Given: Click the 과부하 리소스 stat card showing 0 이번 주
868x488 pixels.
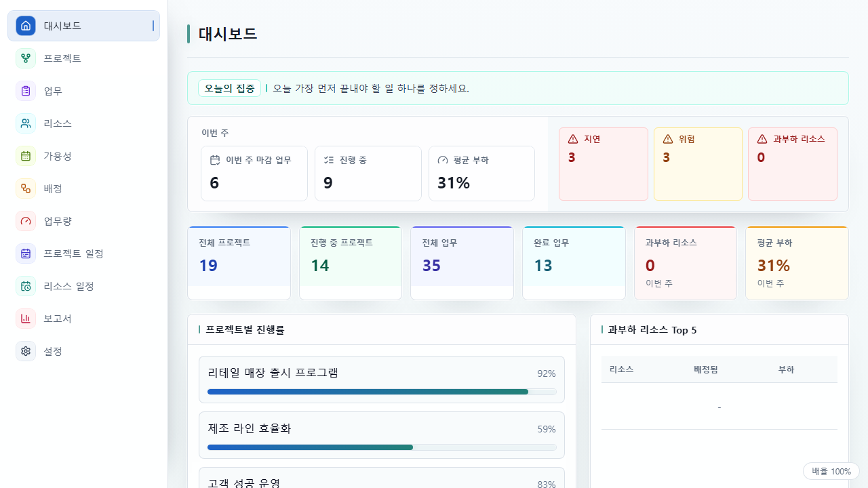Looking at the screenshot, I should click(x=686, y=263).
